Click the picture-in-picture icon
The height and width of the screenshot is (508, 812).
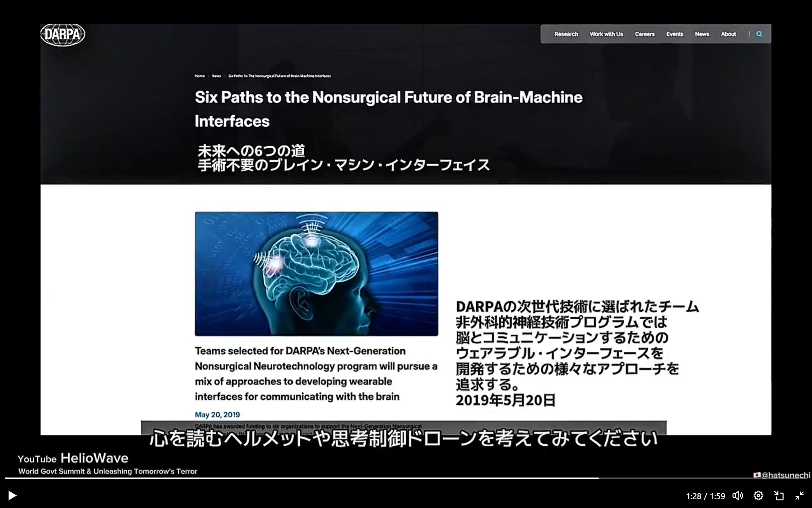(x=779, y=496)
